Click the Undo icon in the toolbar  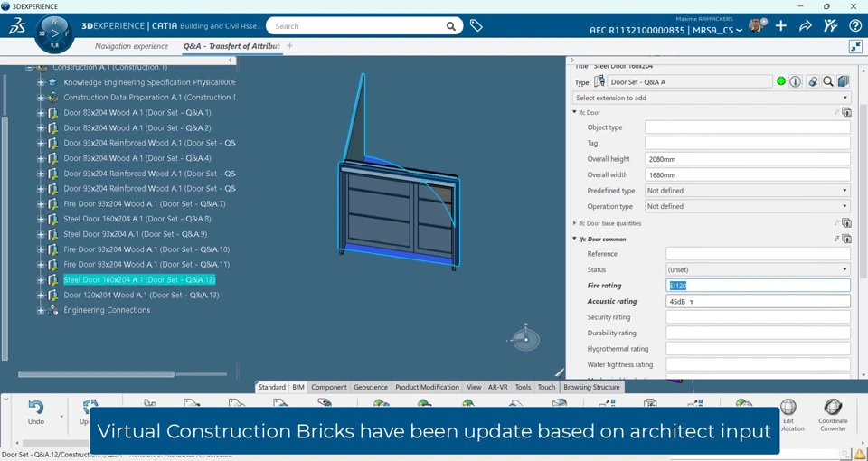[x=36, y=408]
